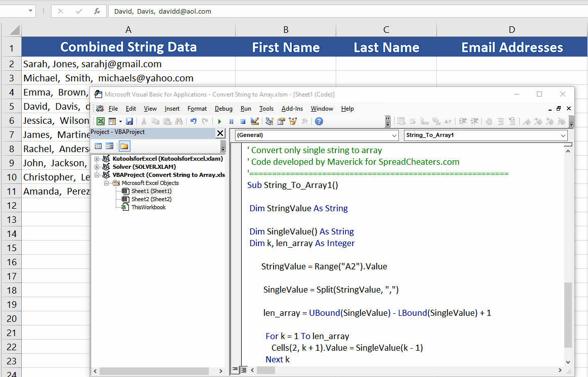Click the Redo arrow icon
Image resolution: width=588 pixels, height=377 pixels.
coord(205,121)
